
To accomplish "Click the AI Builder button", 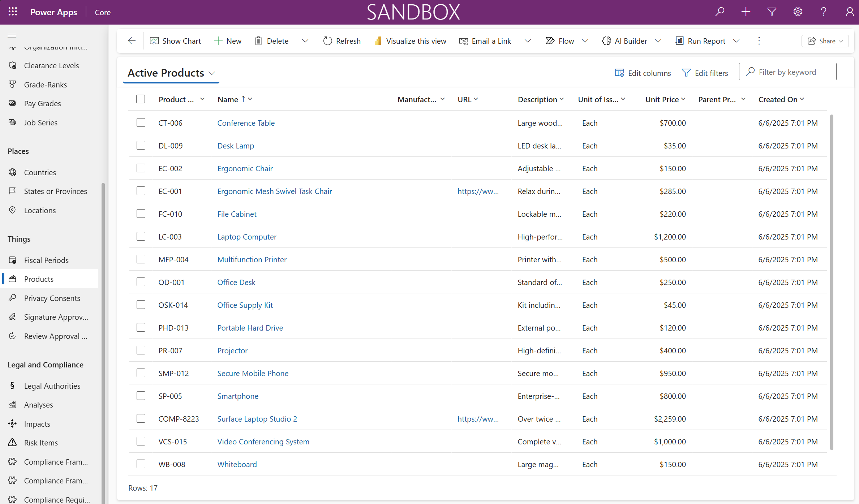I will tap(625, 41).
